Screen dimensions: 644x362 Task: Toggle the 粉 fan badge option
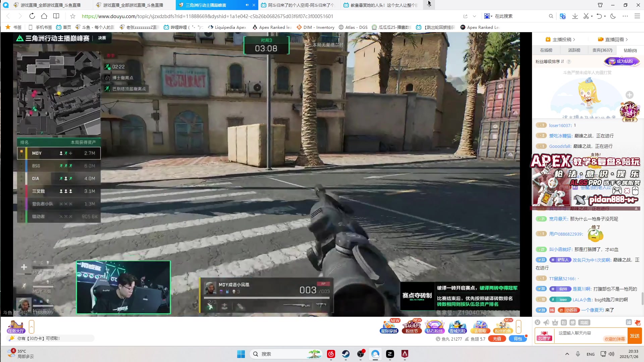(x=564, y=322)
